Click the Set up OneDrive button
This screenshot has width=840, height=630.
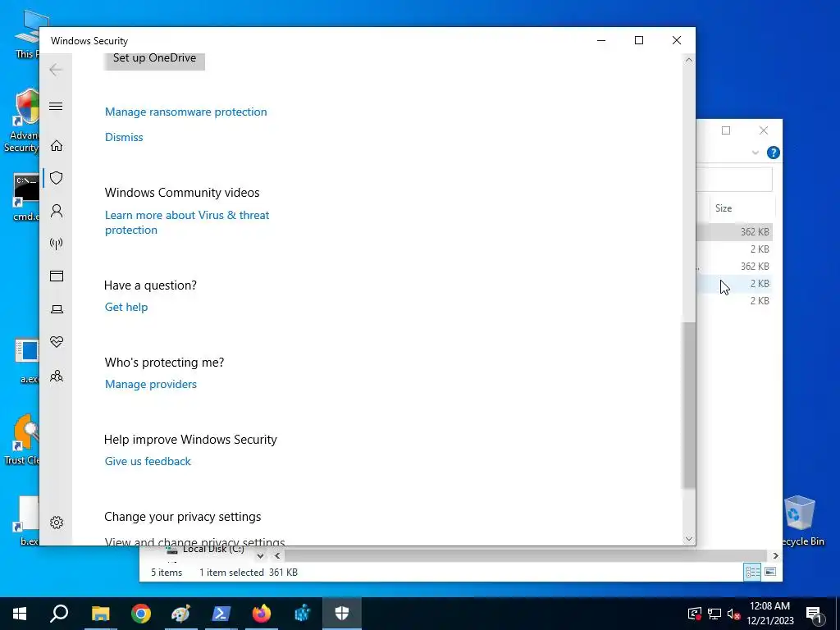[x=154, y=60]
